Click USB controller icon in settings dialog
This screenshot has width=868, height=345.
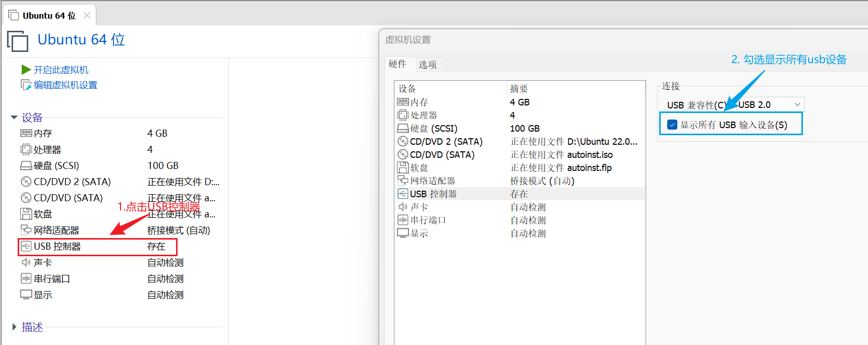click(403, 194)
